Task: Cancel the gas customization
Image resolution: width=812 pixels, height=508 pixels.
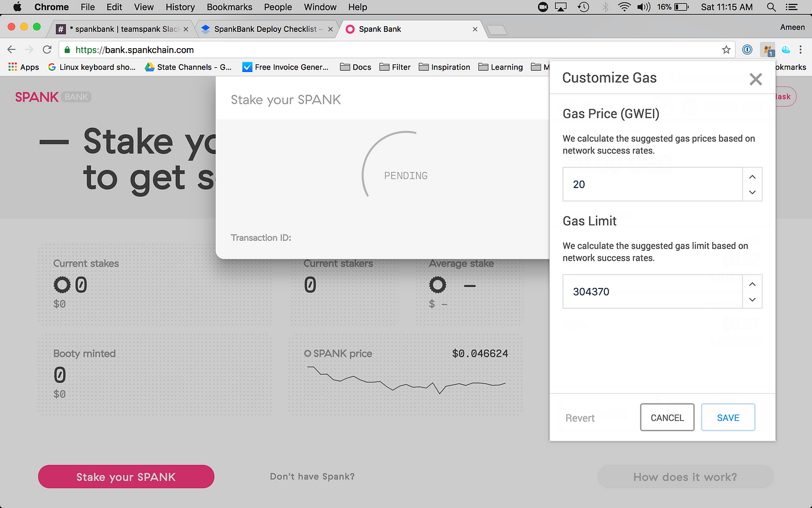Action: pos(667,417)
